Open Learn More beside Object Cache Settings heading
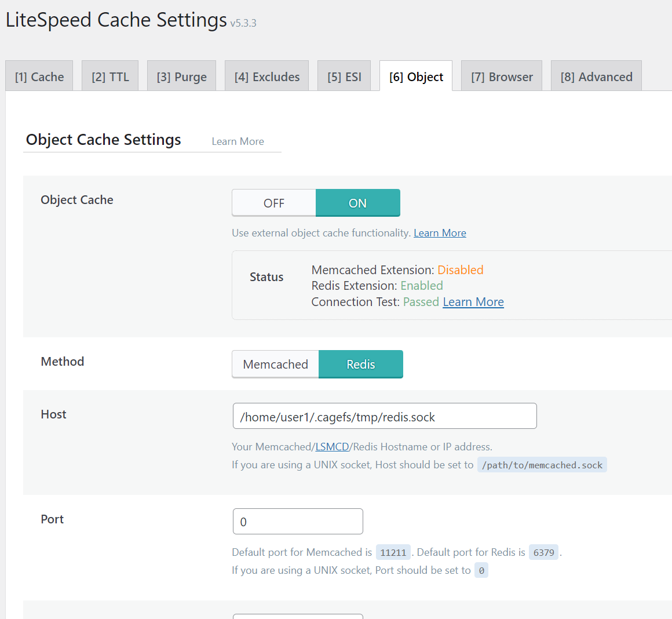 point(238,141)
